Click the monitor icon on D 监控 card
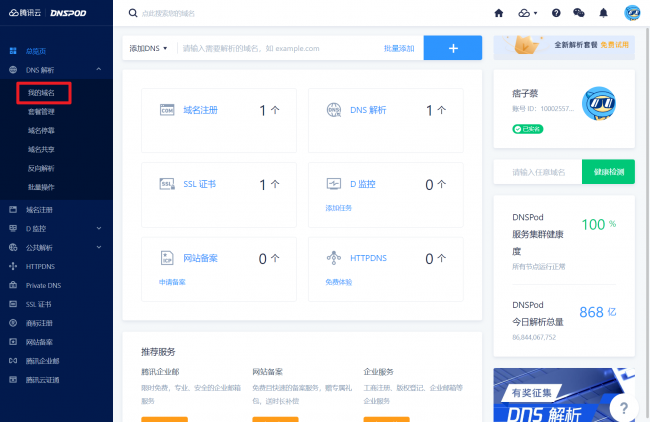This screenshot has height=422, width=650. (x=334, y=184)
